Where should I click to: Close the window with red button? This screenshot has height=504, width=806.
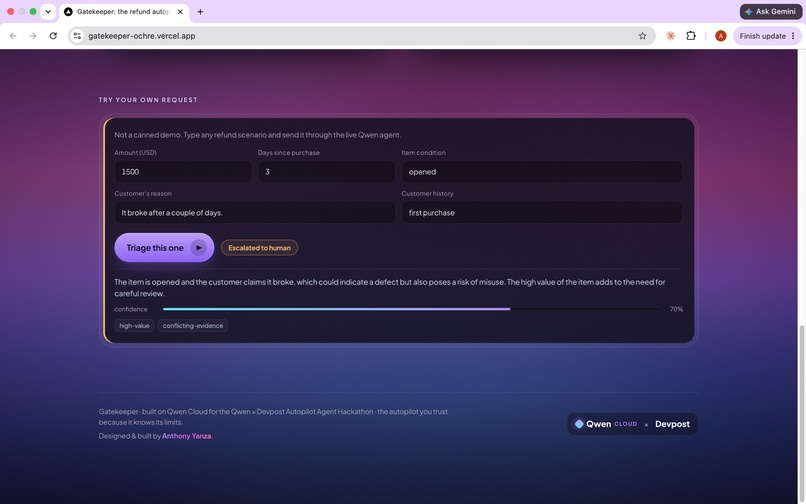tap(10, 11)
